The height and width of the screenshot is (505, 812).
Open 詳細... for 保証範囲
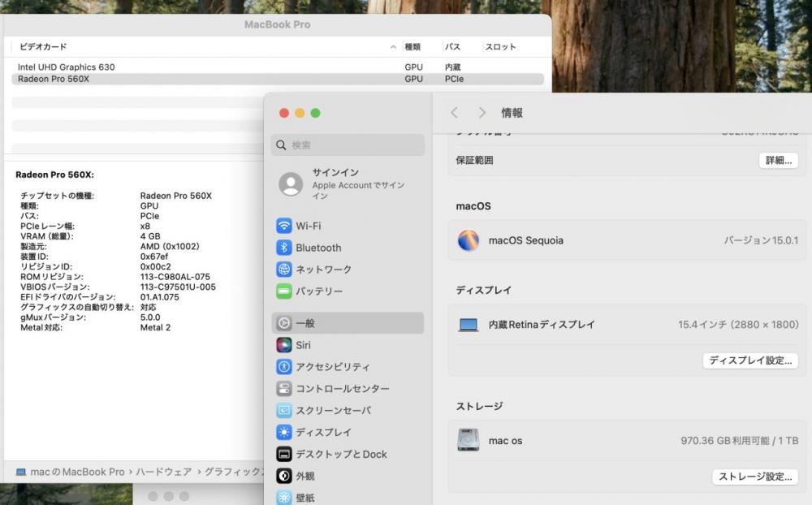(x=779, y=160)
